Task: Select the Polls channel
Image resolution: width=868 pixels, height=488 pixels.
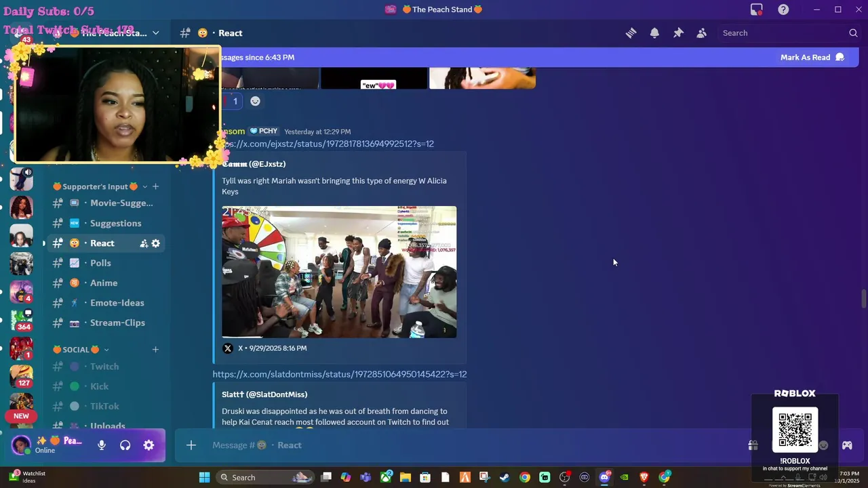Action: [x=106, y=263]
